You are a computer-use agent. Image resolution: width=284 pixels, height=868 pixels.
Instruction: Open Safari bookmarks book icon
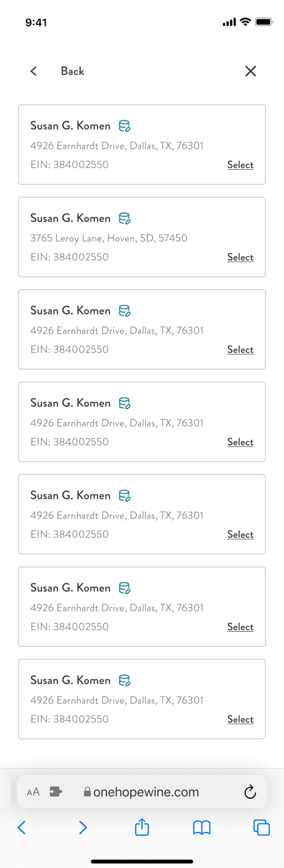202,827
